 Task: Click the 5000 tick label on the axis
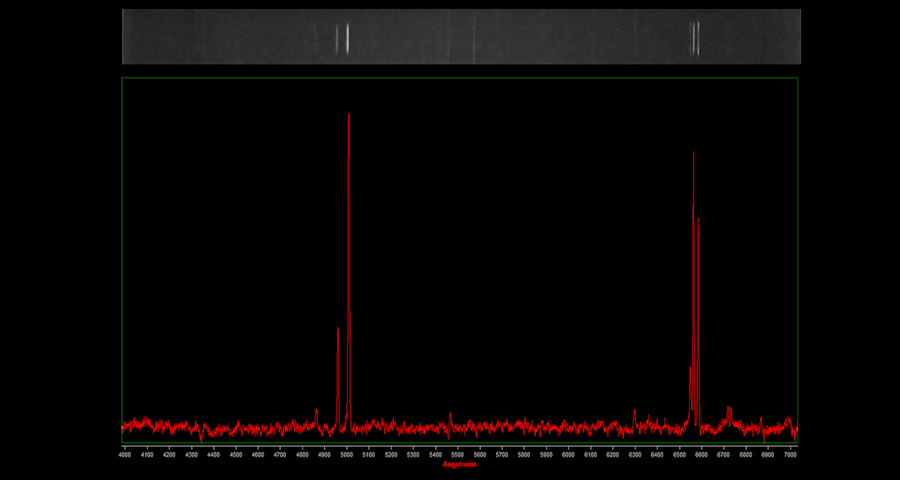click(x=347, y=455)
